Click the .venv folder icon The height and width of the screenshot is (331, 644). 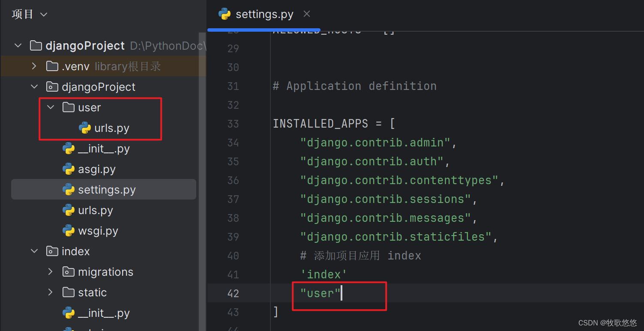coord(52,66)
